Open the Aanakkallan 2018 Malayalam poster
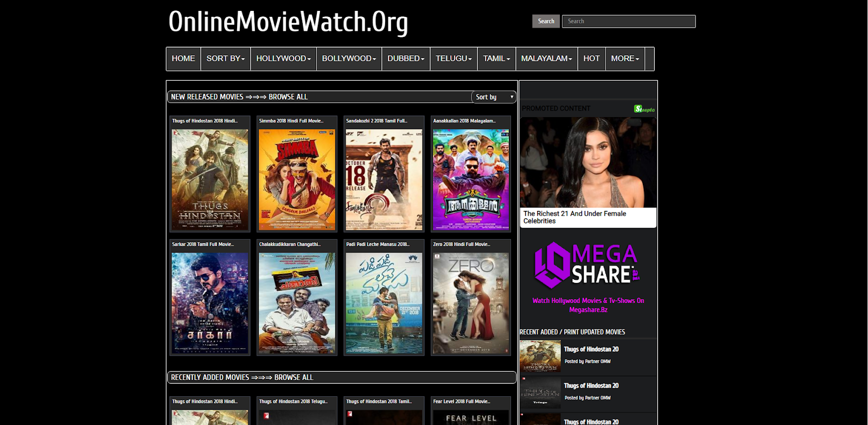868x425 pixels. click(x=471, y=180)
